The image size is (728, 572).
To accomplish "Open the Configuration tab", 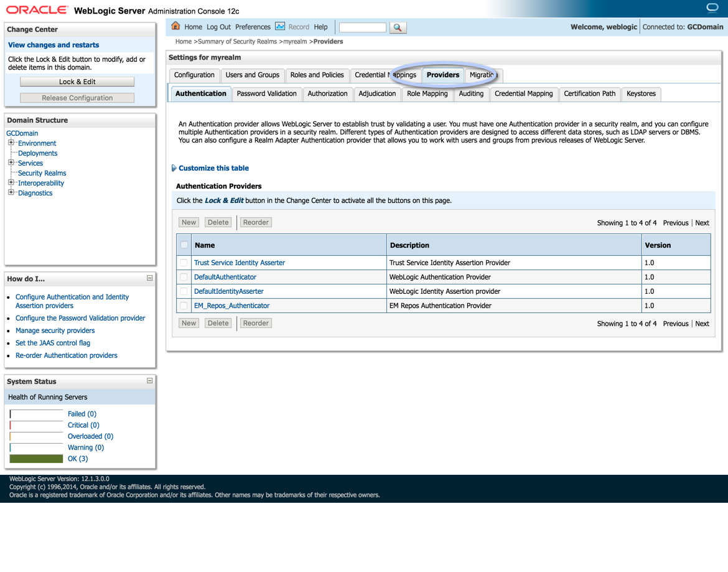I will [x=194, y=75].
